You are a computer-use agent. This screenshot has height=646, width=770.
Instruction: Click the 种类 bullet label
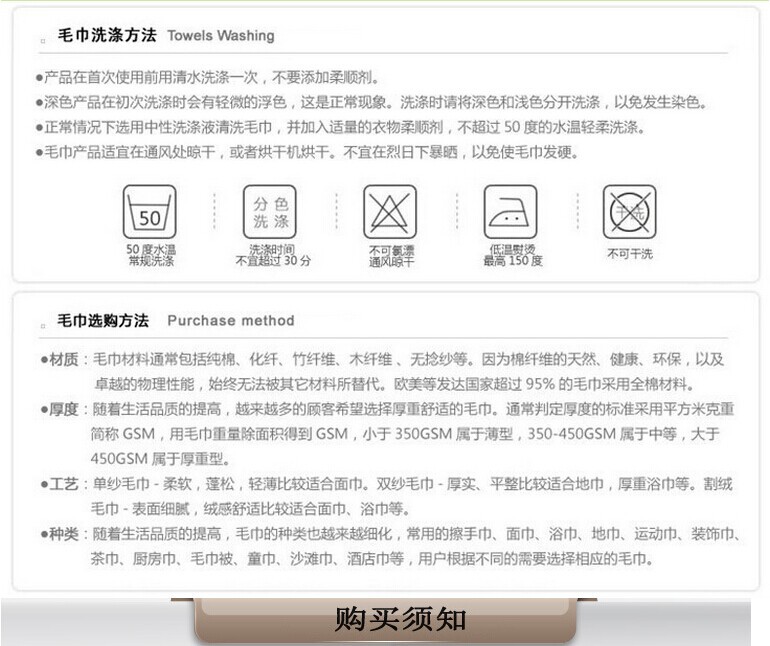pos(63,534)
